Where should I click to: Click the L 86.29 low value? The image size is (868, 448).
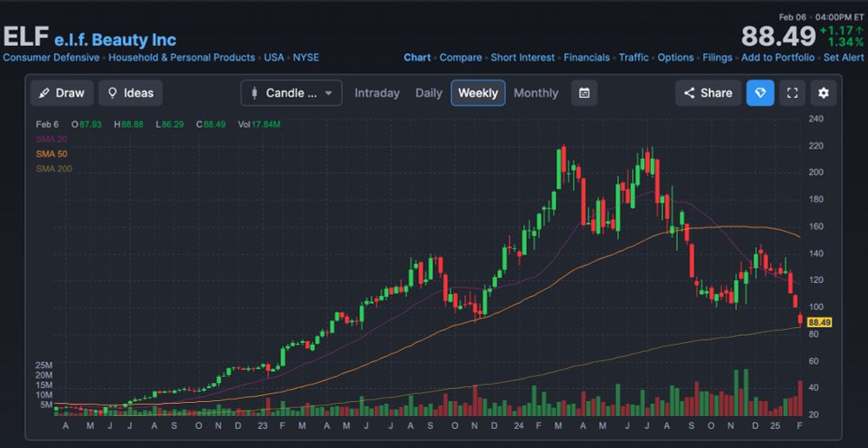click(169, 125)
